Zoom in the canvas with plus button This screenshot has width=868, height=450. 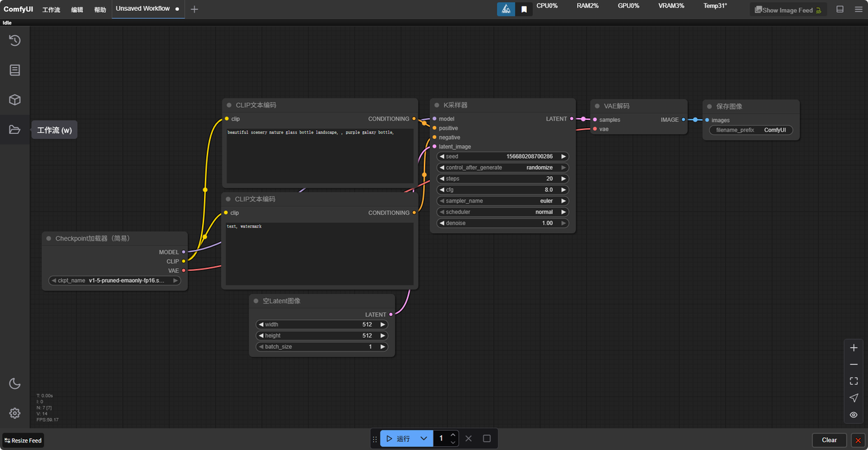(x=854, y=348)
